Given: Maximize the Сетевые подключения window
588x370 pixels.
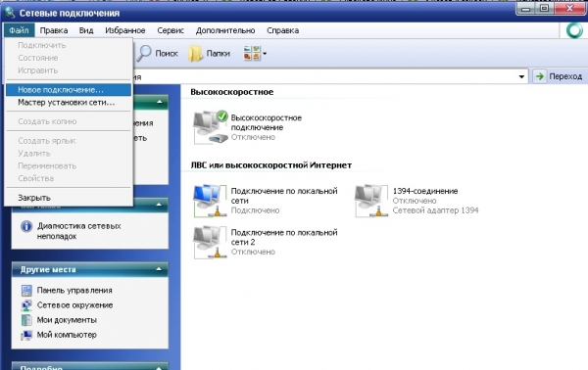Looking at the screenshot, I should pos(544,8).
